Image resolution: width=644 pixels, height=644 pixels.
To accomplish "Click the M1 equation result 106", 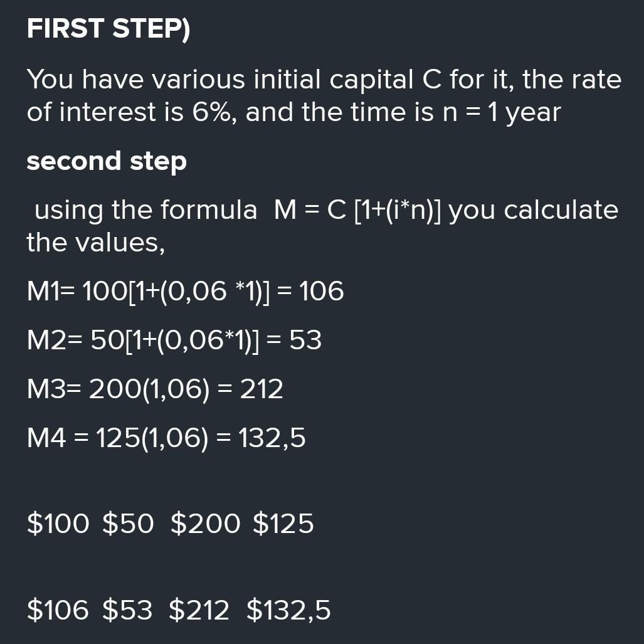I will tap(321, 291).
